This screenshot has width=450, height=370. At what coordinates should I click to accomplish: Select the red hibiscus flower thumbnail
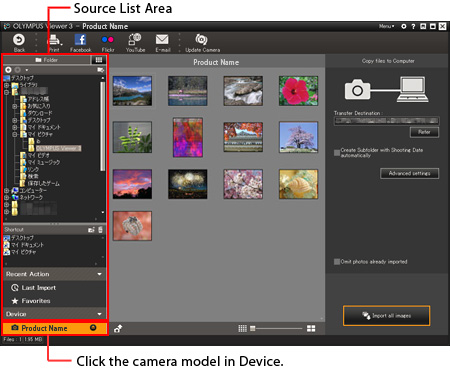click(x=298, y=91)
